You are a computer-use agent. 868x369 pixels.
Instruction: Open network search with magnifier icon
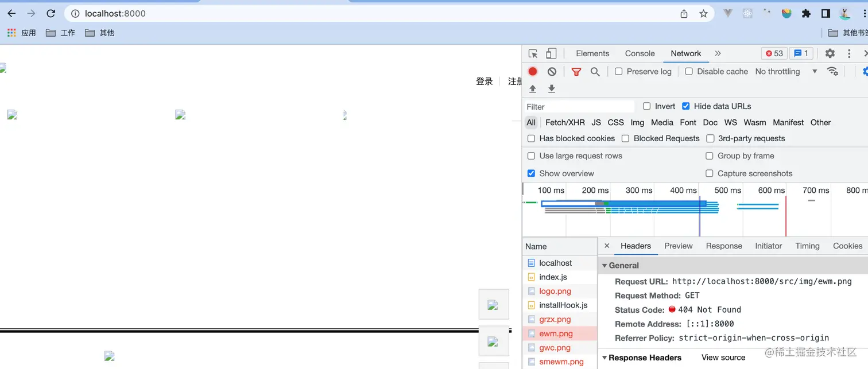point(595,71)
